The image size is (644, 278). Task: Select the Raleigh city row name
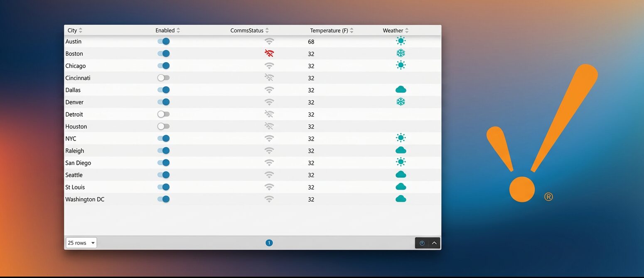click(x=75, y=151)
